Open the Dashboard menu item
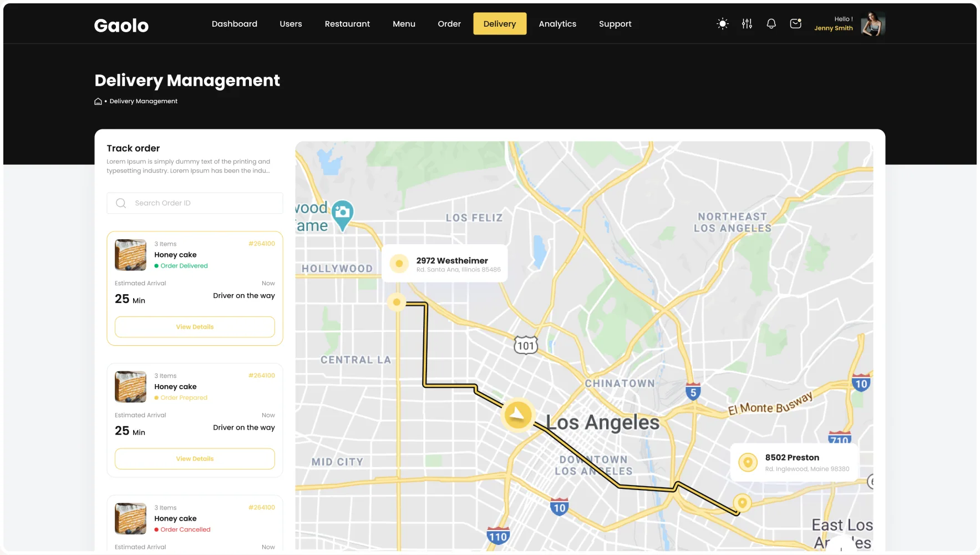 point(235,24)
